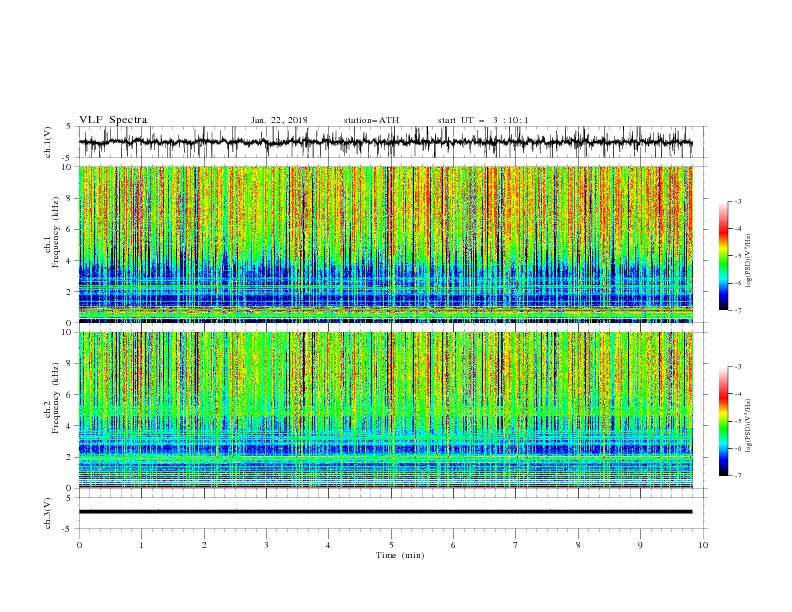Click inside the ch.2 spectrogram panel
The width and height of the screenshot is (792, 612).
(x=385, y=410)
